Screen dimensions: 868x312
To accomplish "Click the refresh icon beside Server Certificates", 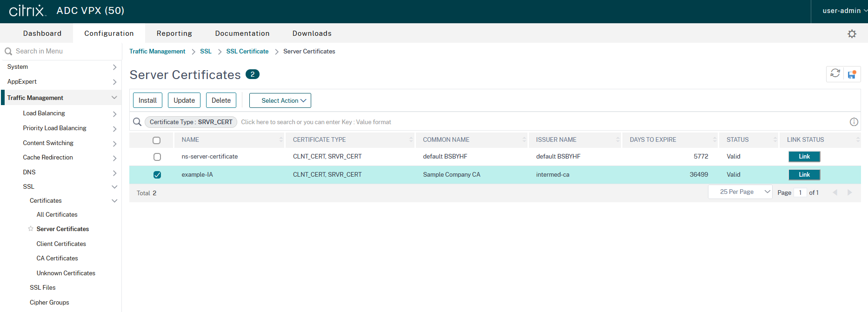I will click(x=835, y=73).
